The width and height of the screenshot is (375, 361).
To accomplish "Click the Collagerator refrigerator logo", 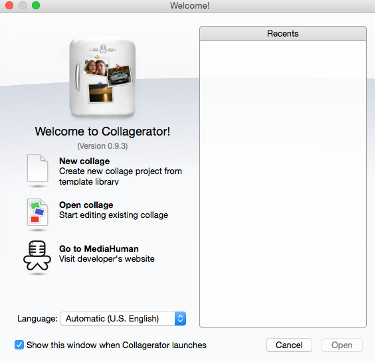I will point(103,77).
